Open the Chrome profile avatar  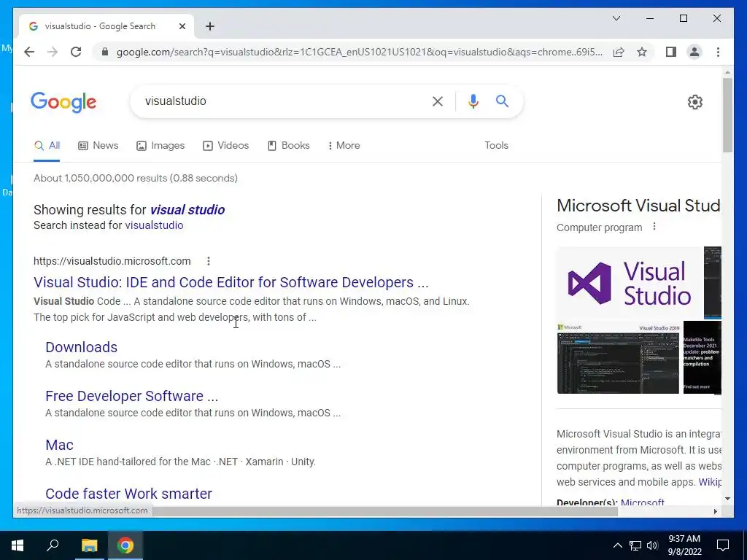(694, 52)
